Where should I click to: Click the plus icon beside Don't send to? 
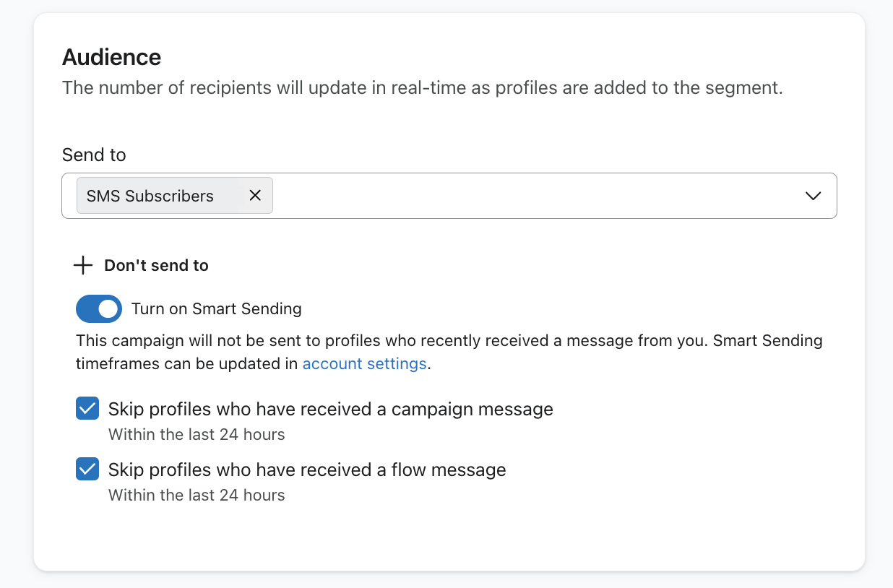(x=83, y=266)
